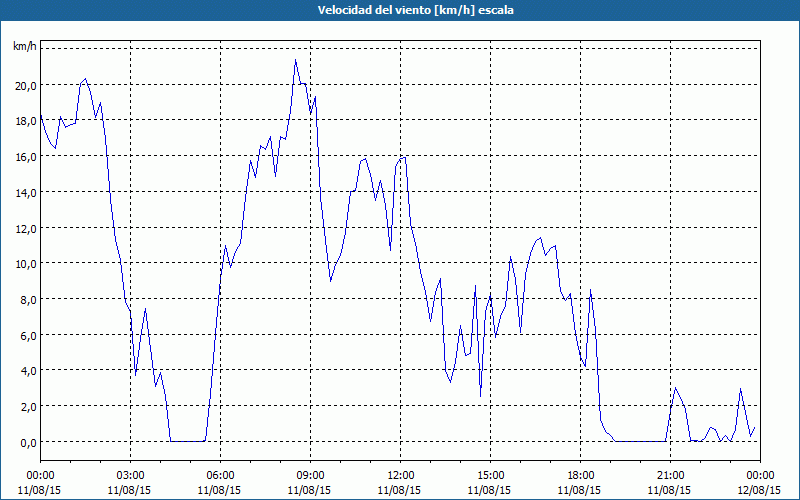Click the 10,0 y-axis value

click(26, 264)
